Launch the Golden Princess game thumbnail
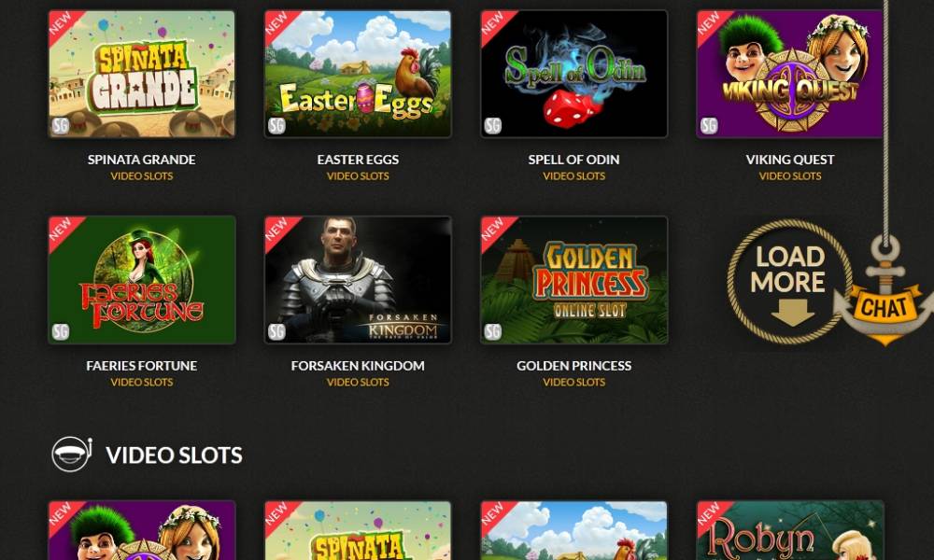934x560 pixels. pyautogui.click(x=574, y=280)
